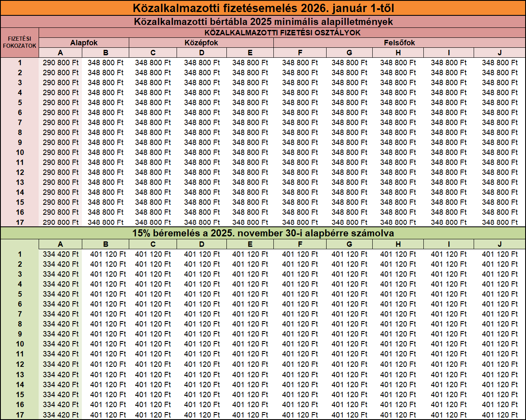Screen dimensions: 526x420
Task: Select the 'KÖZALKALMAZOTTI FIZETÉSI OSZTÁLYOK' header
Action: [x=282, y=33]
